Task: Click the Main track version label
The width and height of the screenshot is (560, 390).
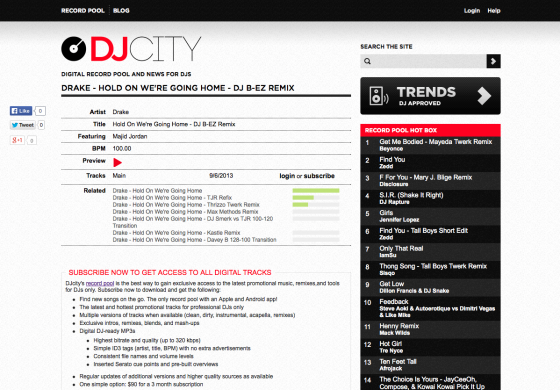Action: [119, 176]
